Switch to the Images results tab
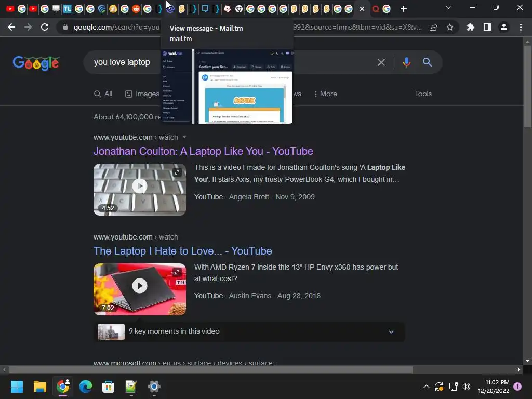Viewport: 532px width, 399px height. (142, 94)
